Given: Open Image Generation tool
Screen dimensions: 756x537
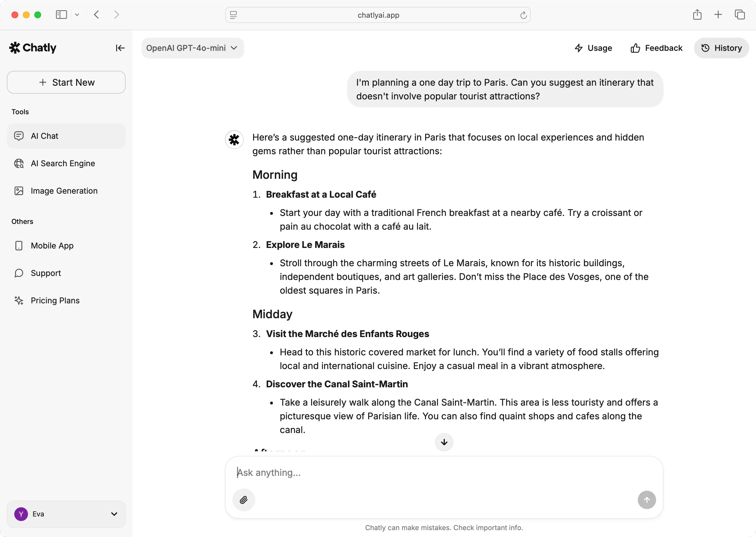Looking at the screenshot, I should click(x=64, y=191).
